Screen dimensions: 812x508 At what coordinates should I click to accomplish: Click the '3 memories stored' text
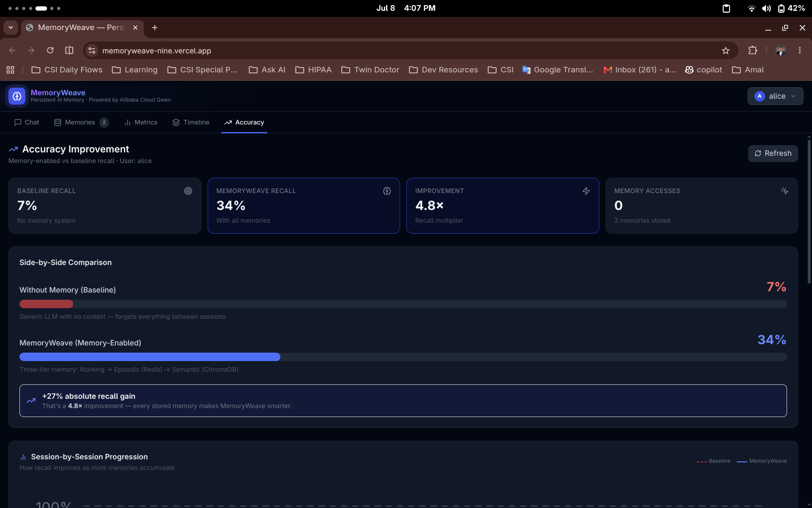(642, 221)
